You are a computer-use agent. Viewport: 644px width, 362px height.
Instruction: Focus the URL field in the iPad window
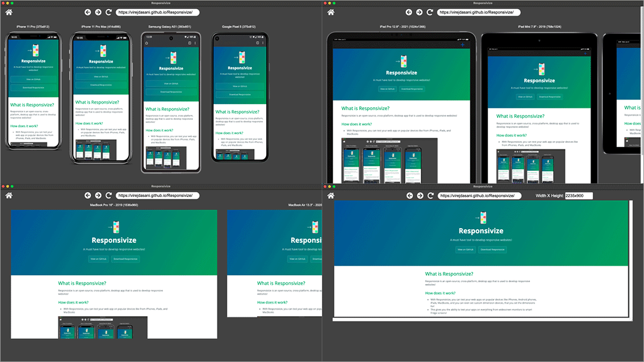point(479,13)
